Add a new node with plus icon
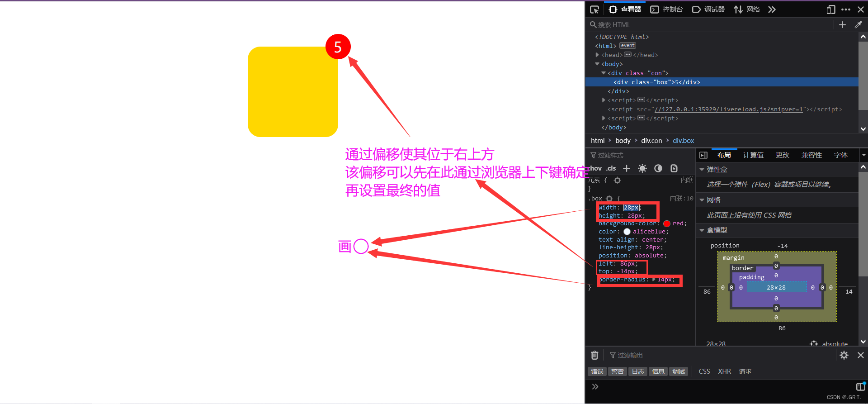 pyautogui.click(x=842, y=25)
